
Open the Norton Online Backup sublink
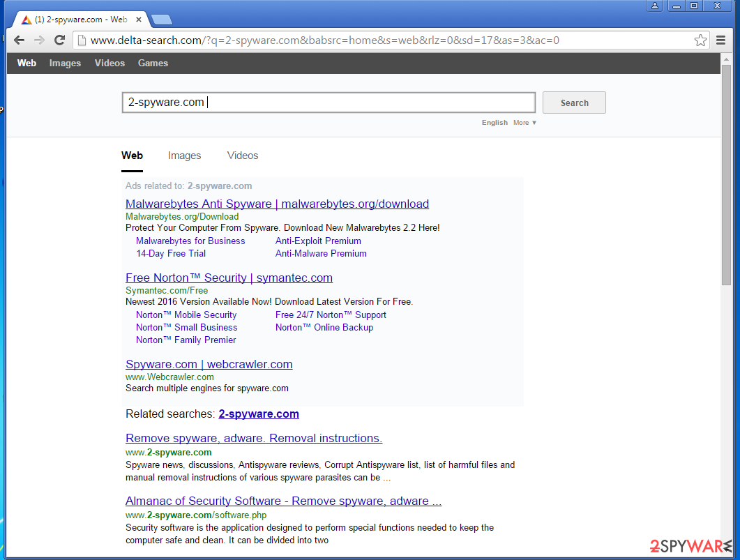[x=324, y=327]
